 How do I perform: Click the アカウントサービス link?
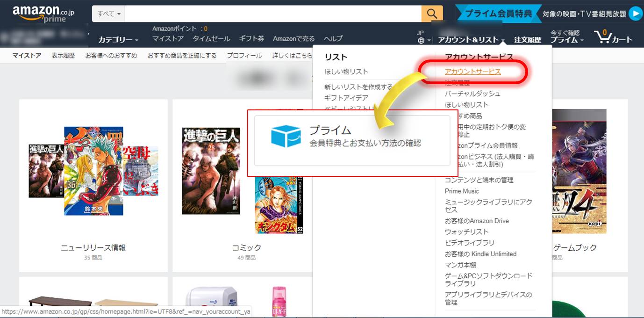point(472,72)
